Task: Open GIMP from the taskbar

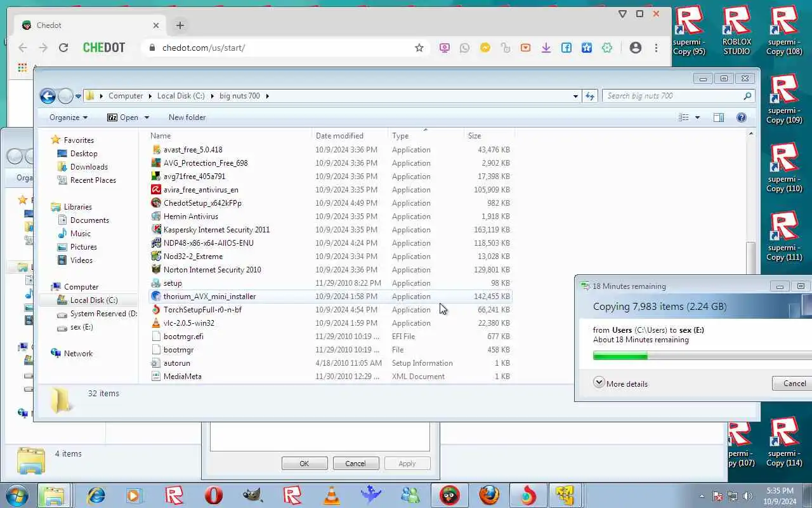Action: (253, 495)
